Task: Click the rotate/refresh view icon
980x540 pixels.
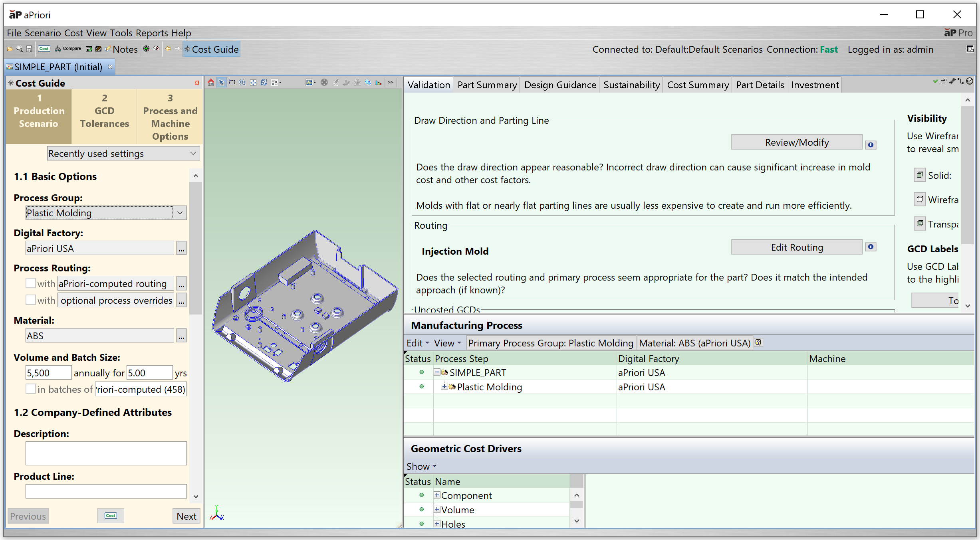Action: (264, 83)
